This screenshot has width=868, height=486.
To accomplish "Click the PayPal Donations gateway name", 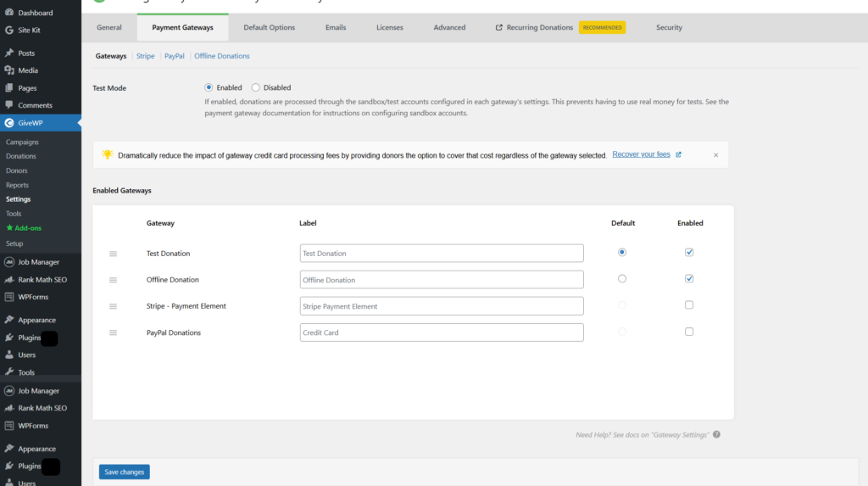I will pos(174,332).
